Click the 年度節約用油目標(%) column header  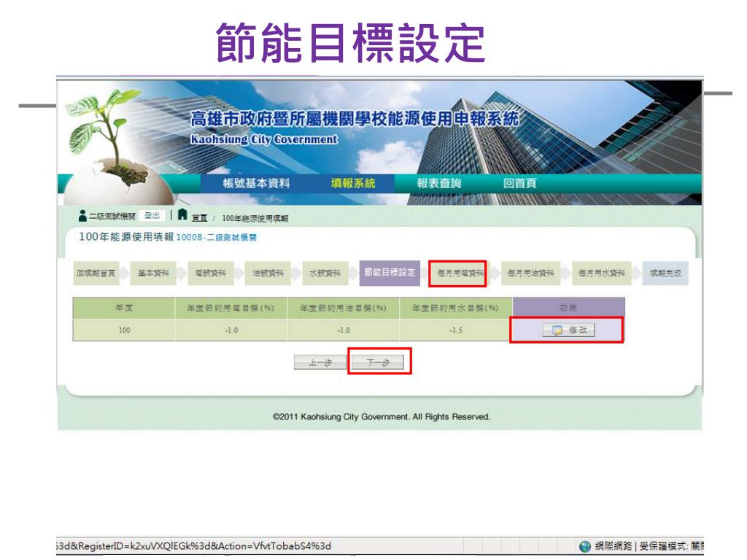pos(343,308)
